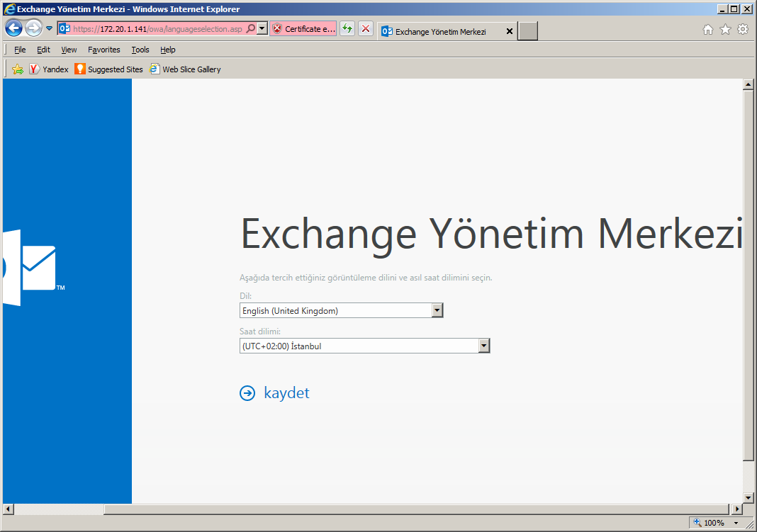The image size is (757, 532).
Task: Open the recent pages arrow beside Forward
Action: coord(49,28)
